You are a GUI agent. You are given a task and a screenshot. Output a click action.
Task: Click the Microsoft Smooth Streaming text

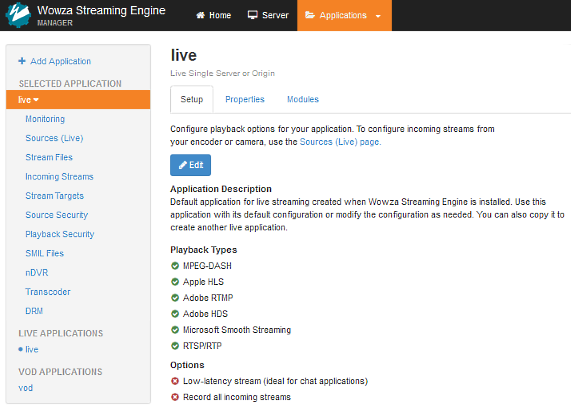[237, 330]
